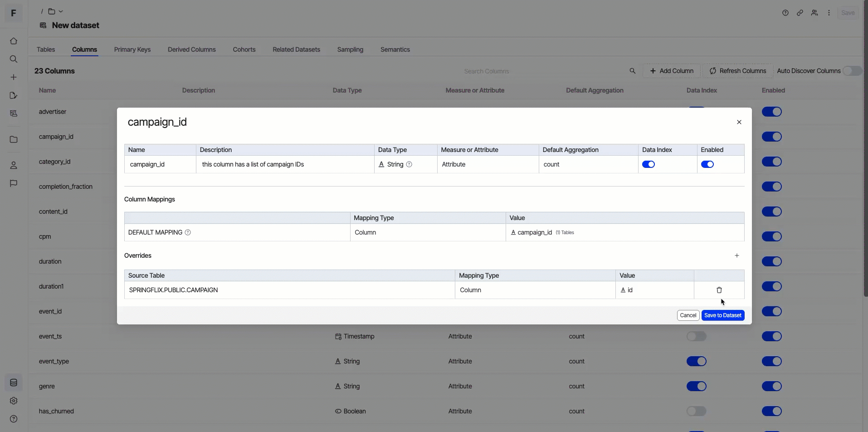Open override value id cell
Image resolution: width=868 pixels, height=432 pixels.
655,290
